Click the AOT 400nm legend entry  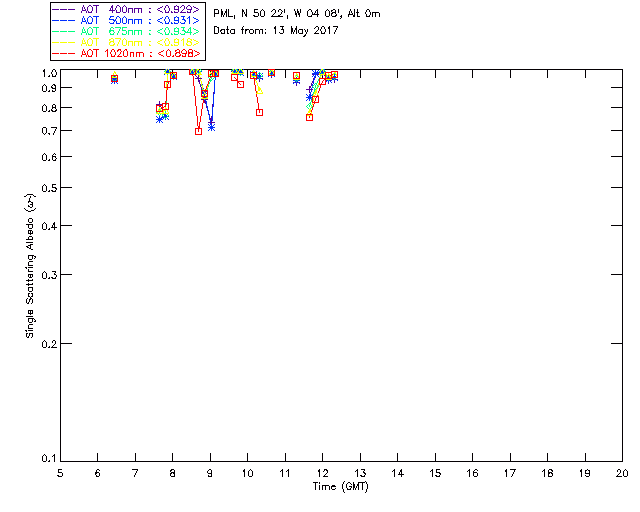point(126,9)
